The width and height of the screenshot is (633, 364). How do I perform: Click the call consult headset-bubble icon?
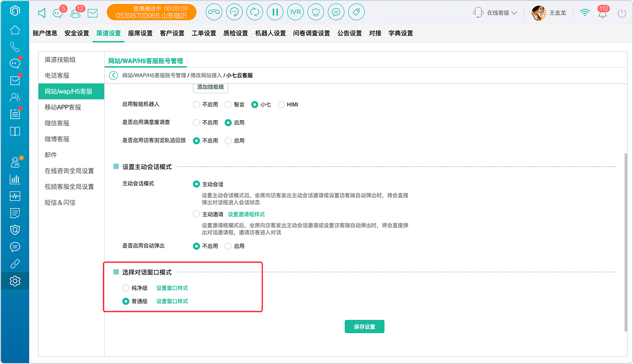pyautogui.click(x=234, y=12)
